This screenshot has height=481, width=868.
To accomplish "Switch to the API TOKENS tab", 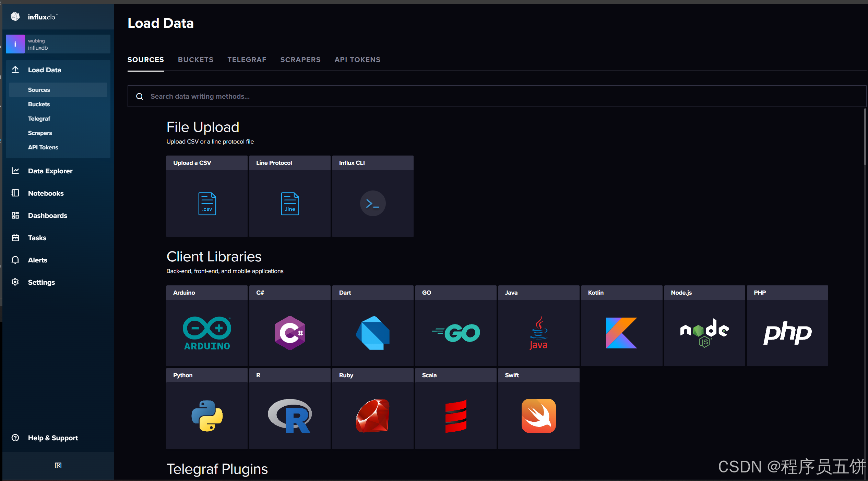I will [x=357, y=59].
